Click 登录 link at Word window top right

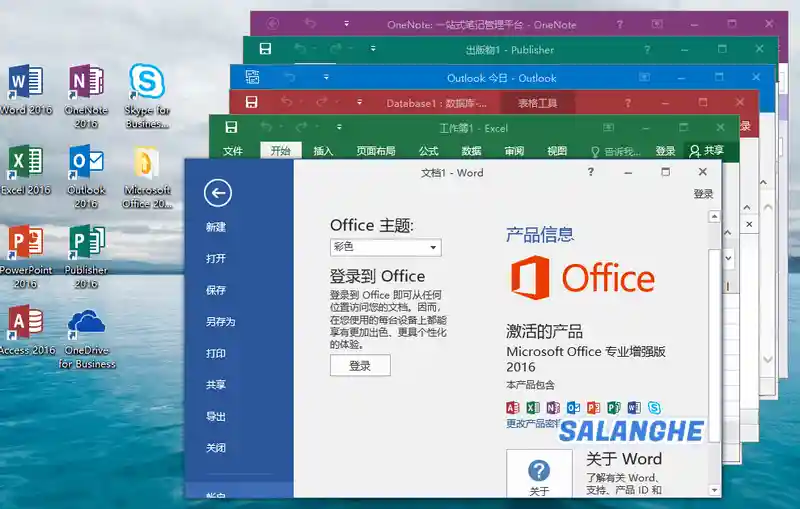pyautogui.click(x=703, y=194)
